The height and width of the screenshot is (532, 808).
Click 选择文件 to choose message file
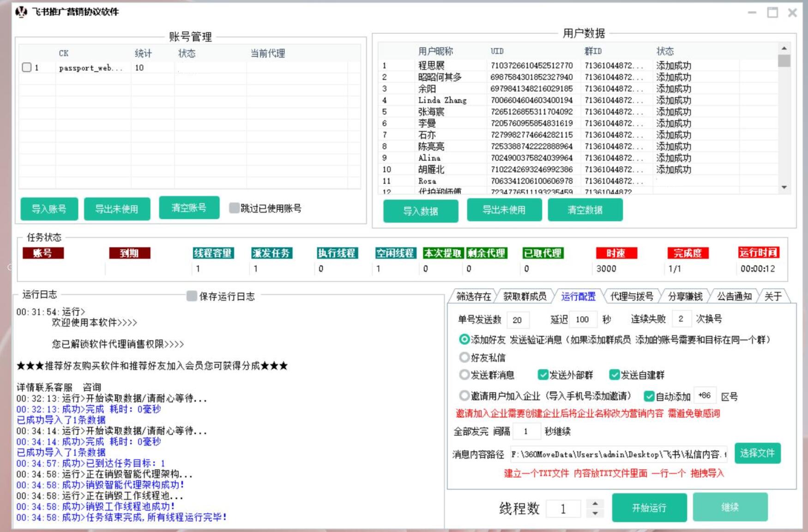[x=757, y=453]
